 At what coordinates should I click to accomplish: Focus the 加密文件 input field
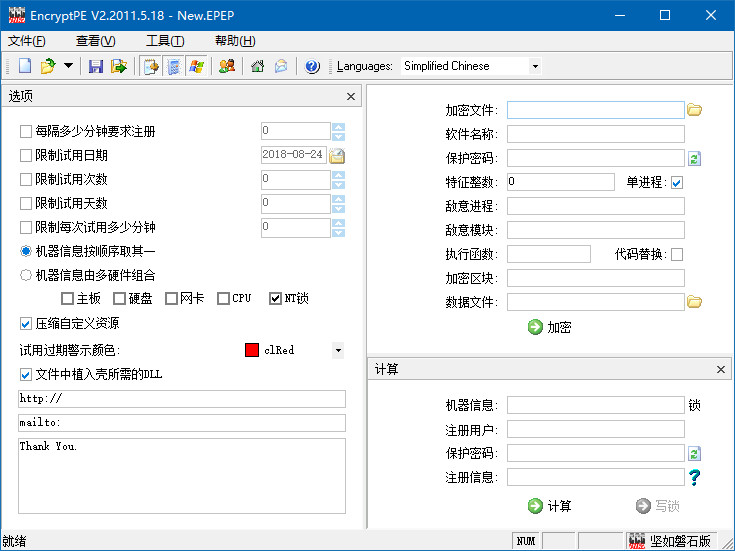click(x=595, y=110)
